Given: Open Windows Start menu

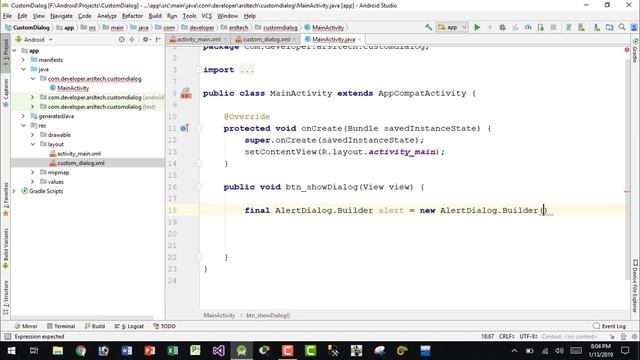Looking at the screenshot, I should click(11, 351).
